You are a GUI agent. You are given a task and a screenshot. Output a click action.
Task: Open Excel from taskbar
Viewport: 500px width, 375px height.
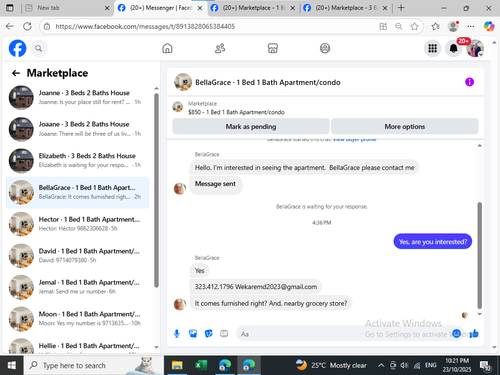(x=201, y=365)
